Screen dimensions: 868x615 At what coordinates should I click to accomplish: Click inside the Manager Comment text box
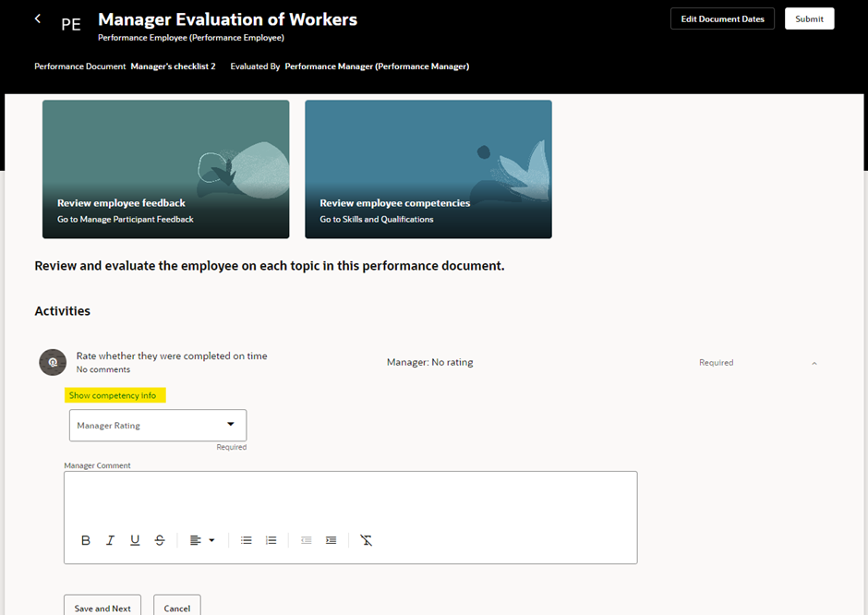pyautogui.click(x=351, y=499)
